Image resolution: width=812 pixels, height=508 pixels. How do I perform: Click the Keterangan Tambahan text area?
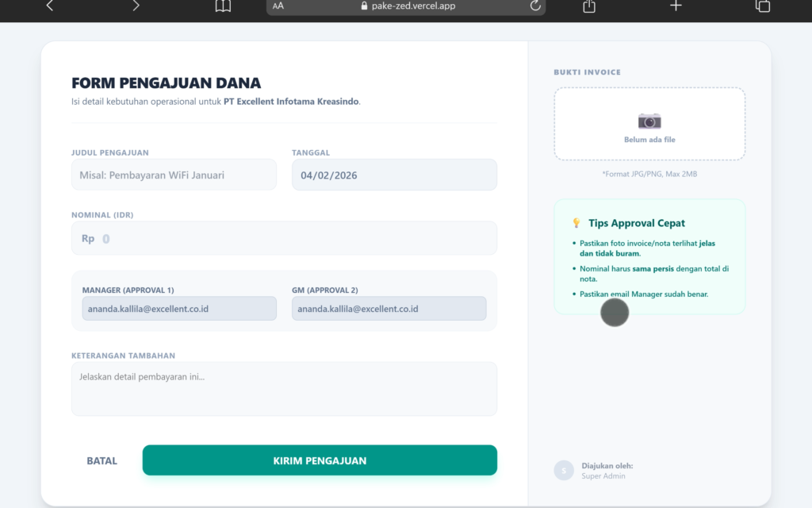pos(284,389)
